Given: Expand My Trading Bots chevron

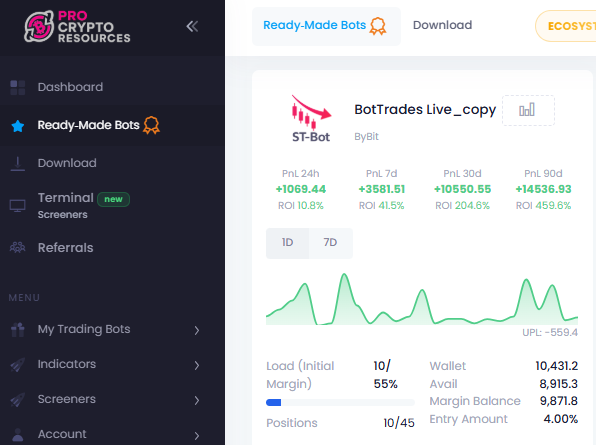Looking at the screenshot, I should [x=197, y=330].
